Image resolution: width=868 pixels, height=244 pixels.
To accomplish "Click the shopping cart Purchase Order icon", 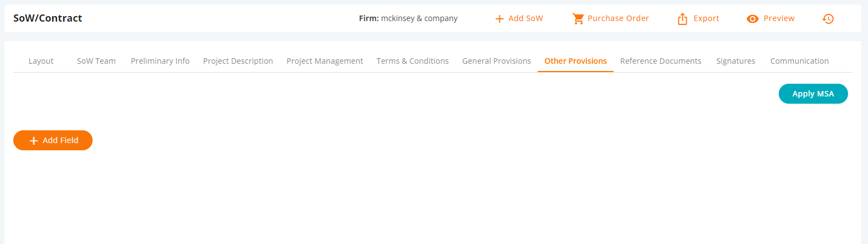I will [578, 19].
